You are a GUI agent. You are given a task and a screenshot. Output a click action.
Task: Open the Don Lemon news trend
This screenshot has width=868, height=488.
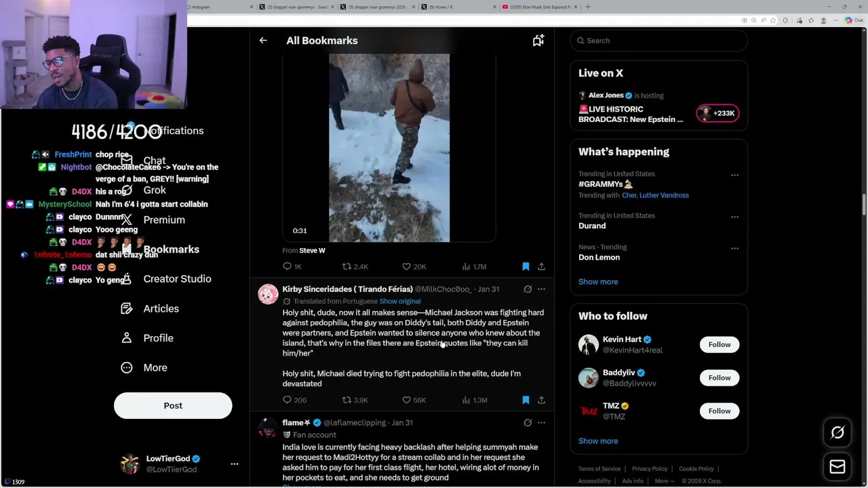click(x=599, y=258)
